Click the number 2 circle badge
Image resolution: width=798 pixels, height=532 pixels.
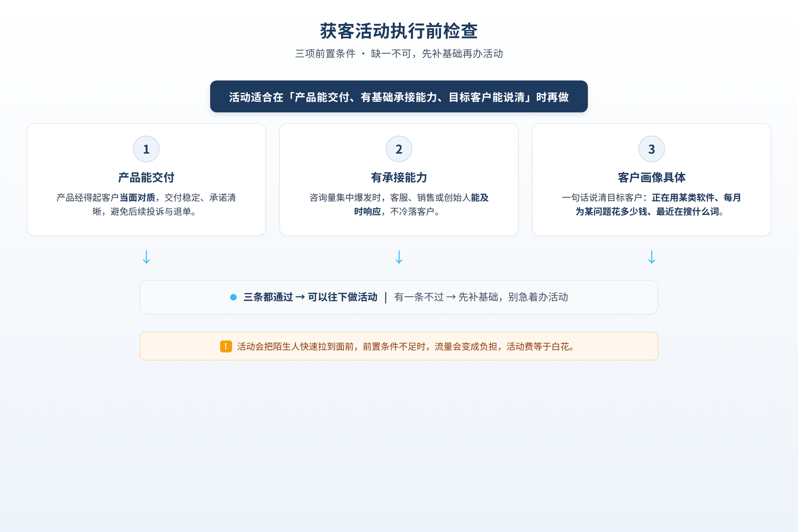[x=399, y=149]
